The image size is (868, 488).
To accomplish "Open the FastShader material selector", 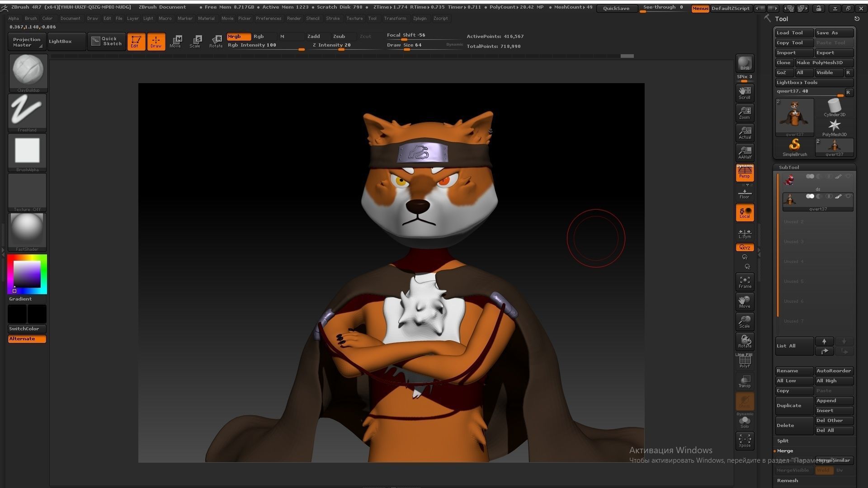I will pyautogui.click(x=28, y=232).
